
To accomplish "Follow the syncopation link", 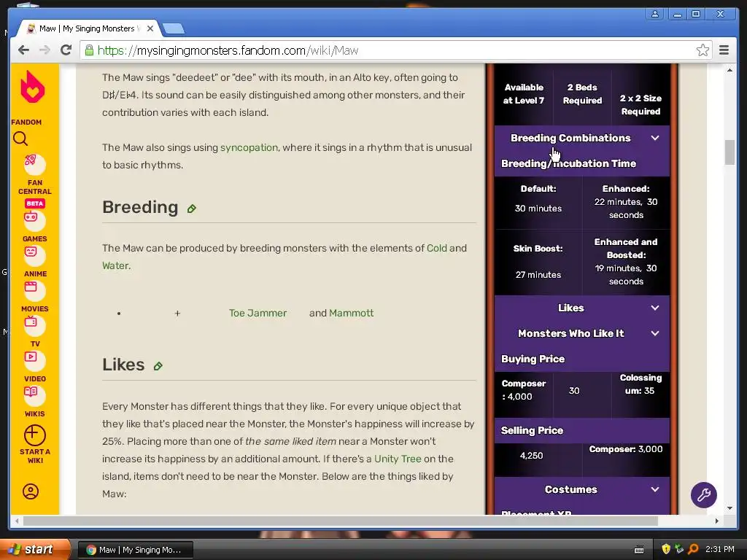I will click(x=249, y=147).
